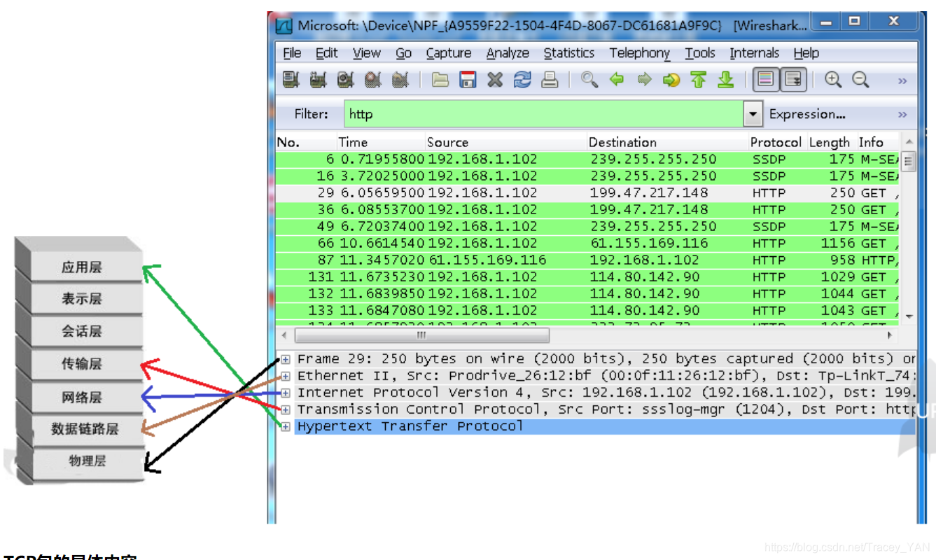The height and width of the screenshot is (560, 936).
Task: Select packet 87 row from 61.155.169.116
Action: pyautogui.click(x=587, y=260)
